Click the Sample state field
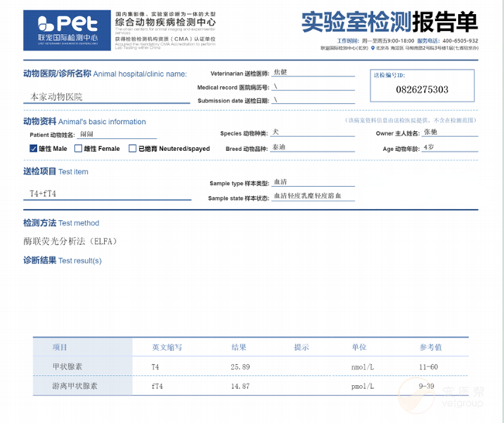The height and width of the screenshot is (423, 504). [x=312, y=198]
